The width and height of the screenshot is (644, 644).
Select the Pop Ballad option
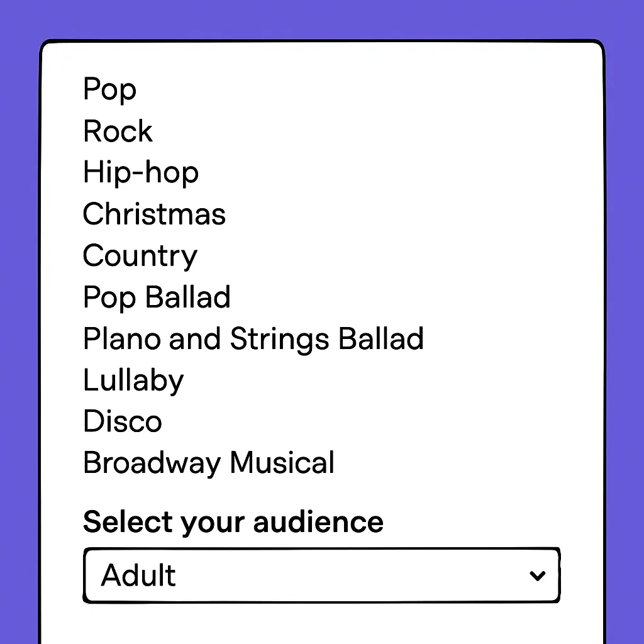tap(157, 297)
